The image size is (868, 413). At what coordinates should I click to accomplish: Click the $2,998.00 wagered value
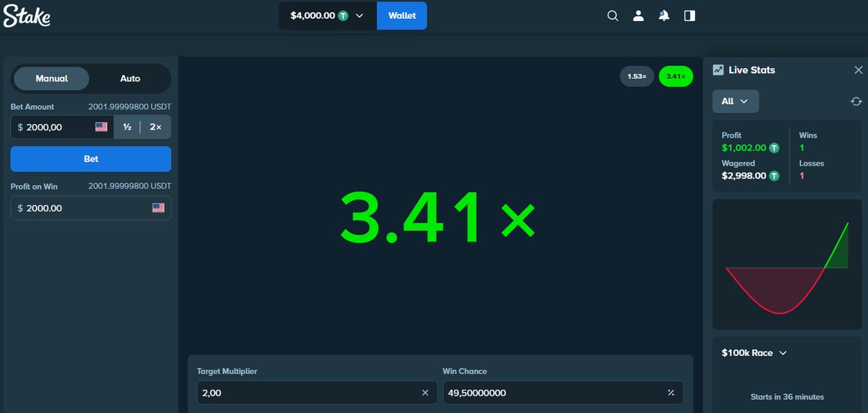[x=744, y=175]
